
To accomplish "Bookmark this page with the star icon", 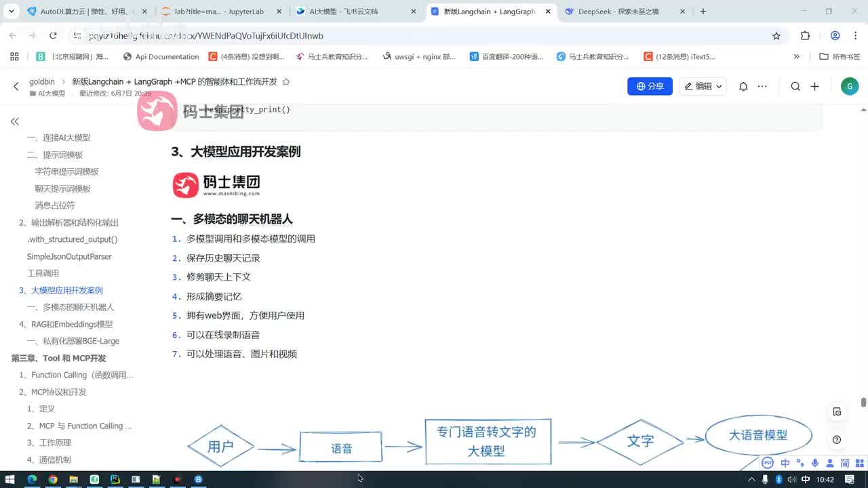I will [x=776, y=36].
